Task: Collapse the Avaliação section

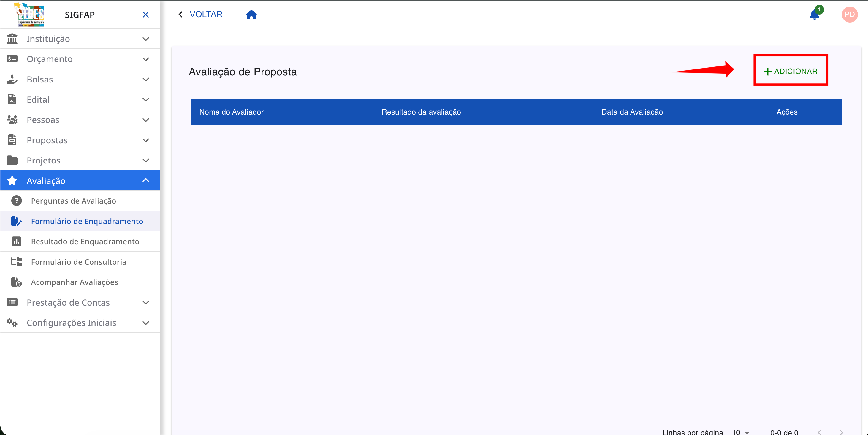Action: [x=145, y=180]
